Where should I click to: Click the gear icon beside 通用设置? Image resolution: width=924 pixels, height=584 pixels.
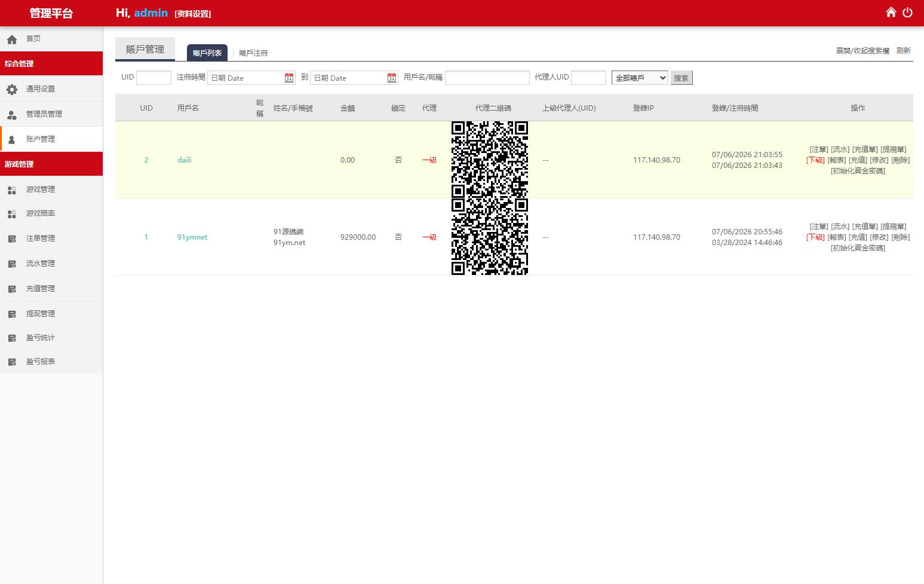12,90
